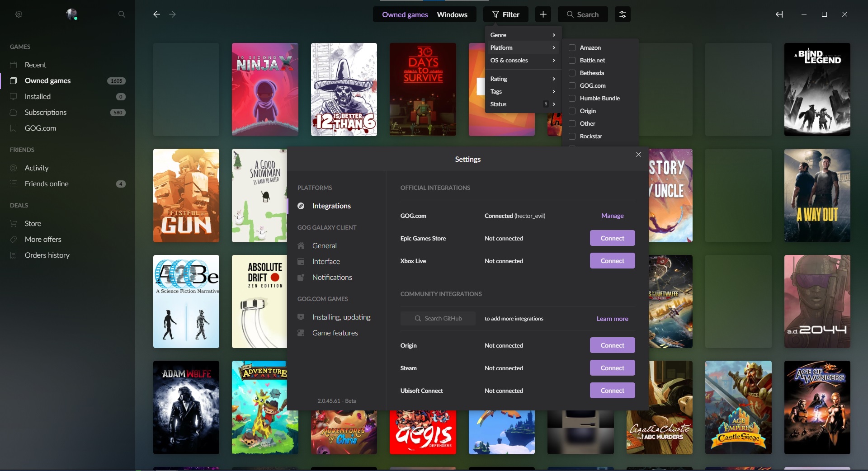Expand the OS & consoles submenu
The image size is (868, 471).
click(x=523, y=60)
